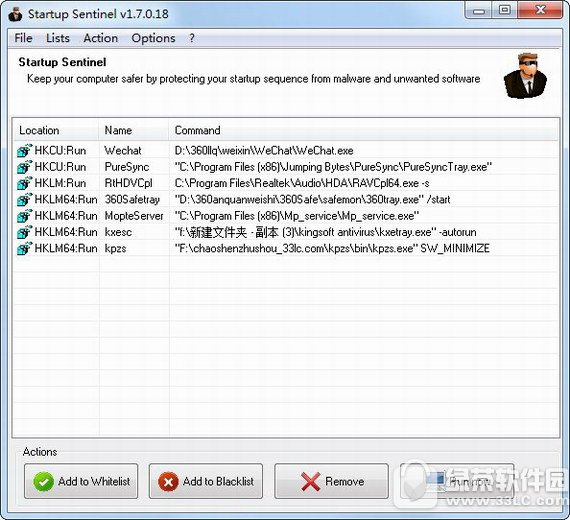Click HKLM:Run location of RtHDVCpl row
The image size is (570, 520).
click(x=60, y=183)
